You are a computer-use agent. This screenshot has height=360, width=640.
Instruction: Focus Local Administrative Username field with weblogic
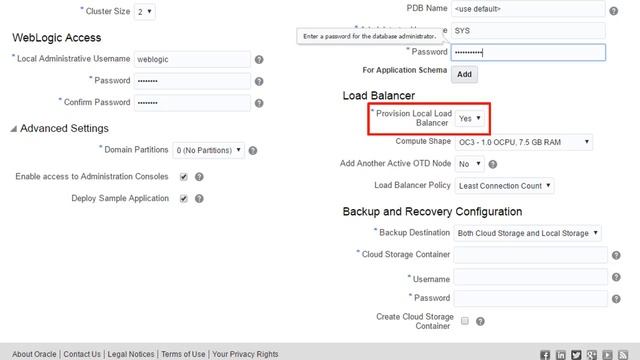click(x=192, y=59)
